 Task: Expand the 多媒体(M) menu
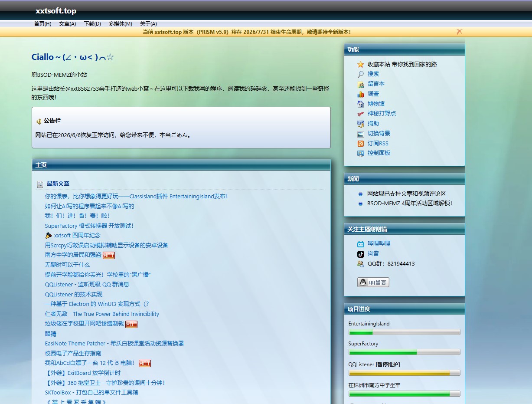click(121, 24)
